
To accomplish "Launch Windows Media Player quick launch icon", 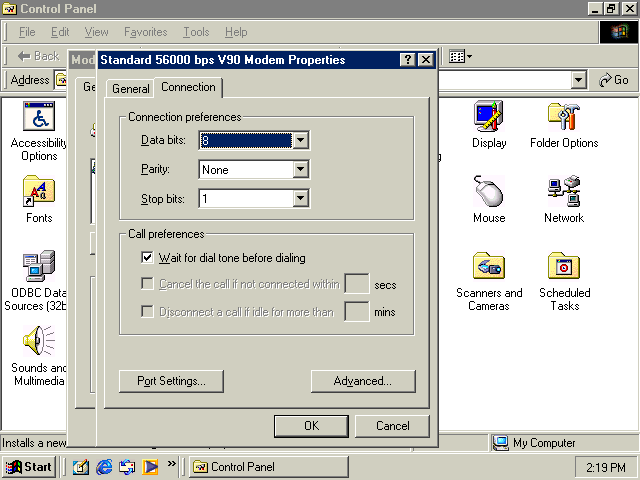I will [150, 467].
